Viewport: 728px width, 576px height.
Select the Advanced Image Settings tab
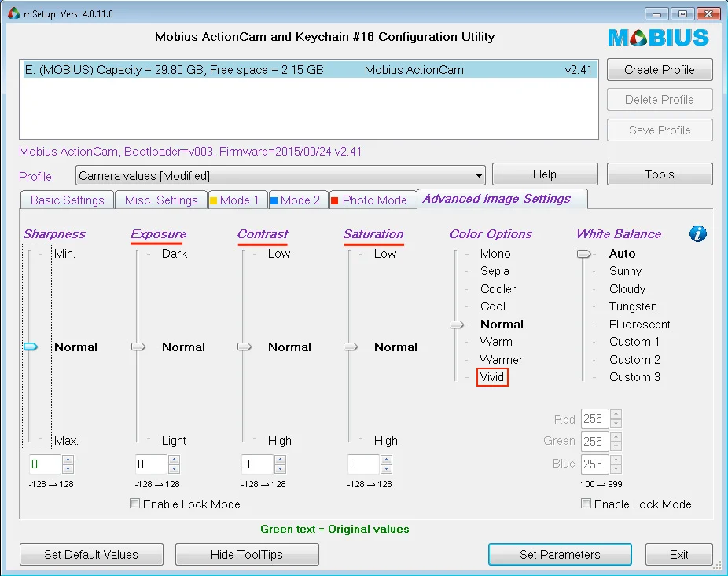click(x=502, y=199)
